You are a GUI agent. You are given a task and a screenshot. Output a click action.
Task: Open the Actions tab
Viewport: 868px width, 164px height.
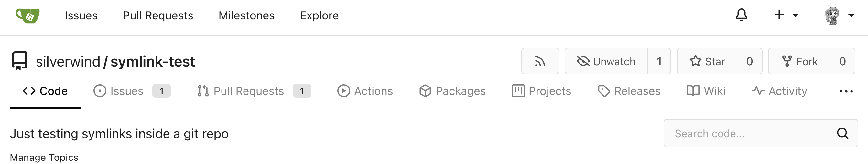(365, 91)
